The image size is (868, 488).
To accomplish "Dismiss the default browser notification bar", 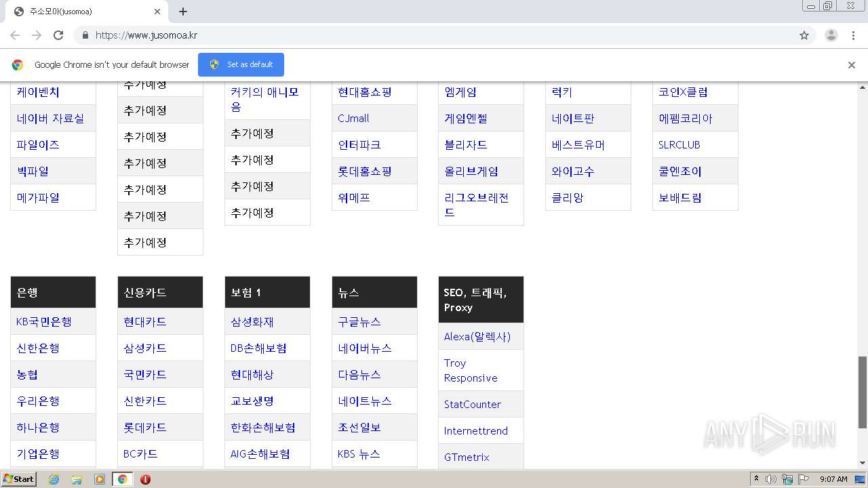I will (x=852, y=65).
